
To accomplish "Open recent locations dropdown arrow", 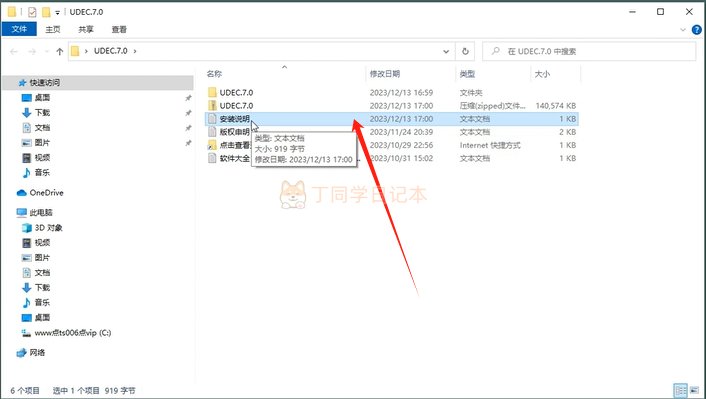I will click(47, 52).
